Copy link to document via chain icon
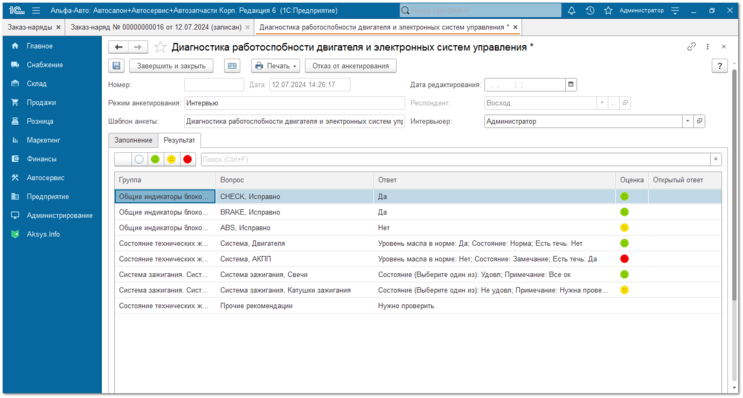The width and height of the screenshot is (743, 398). pyautogui.click(x=691, y=46)
